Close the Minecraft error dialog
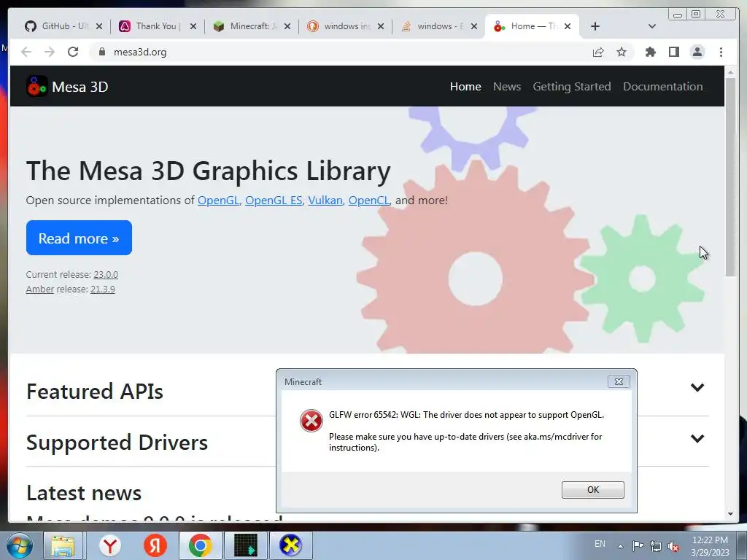Screen dimensions: 747x560 click(x=619, y=381)
